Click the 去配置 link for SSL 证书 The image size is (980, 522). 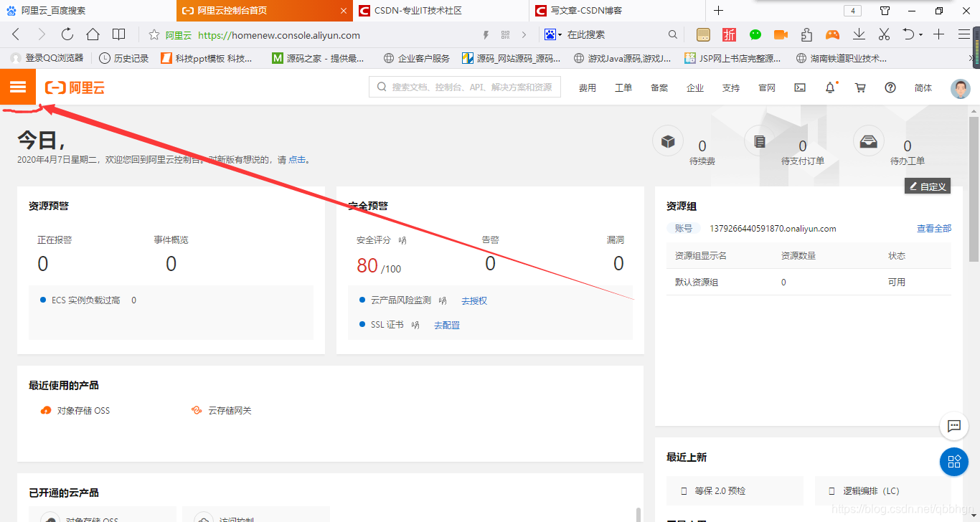447,325
